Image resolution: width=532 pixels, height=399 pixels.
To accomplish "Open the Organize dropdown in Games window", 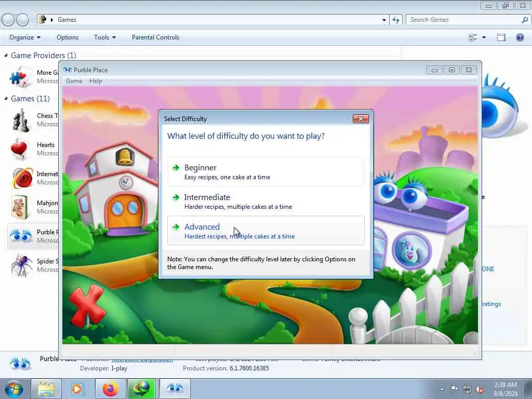I will (x=25, y=37).
